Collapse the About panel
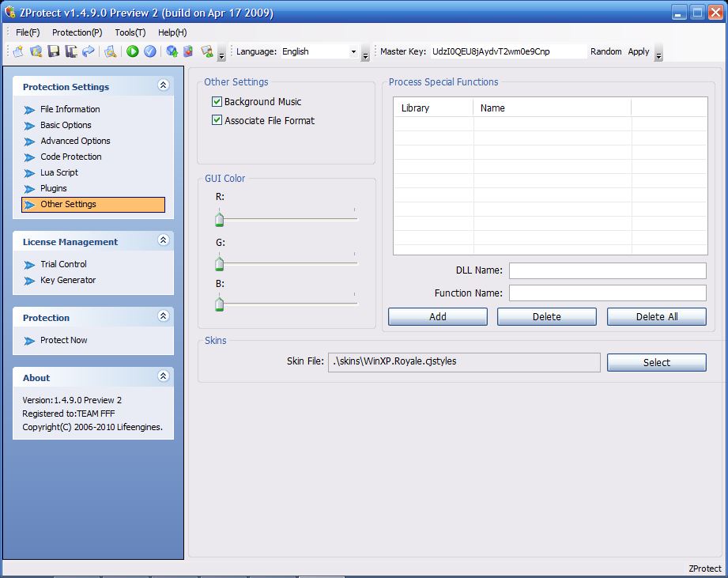This screenshot has height=578, width=728. point(163,376)
